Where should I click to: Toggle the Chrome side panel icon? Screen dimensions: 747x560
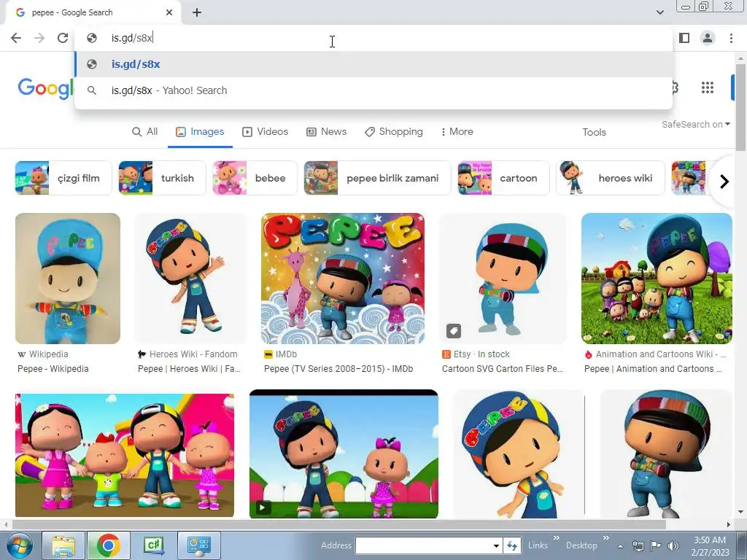coord(684,38)
